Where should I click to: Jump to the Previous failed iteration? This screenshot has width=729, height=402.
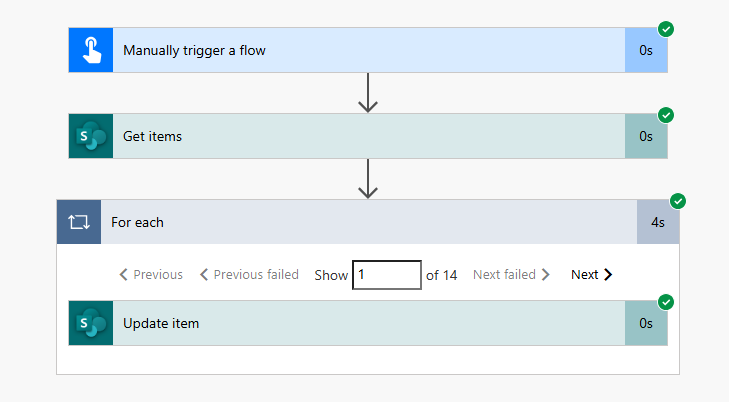248,274
